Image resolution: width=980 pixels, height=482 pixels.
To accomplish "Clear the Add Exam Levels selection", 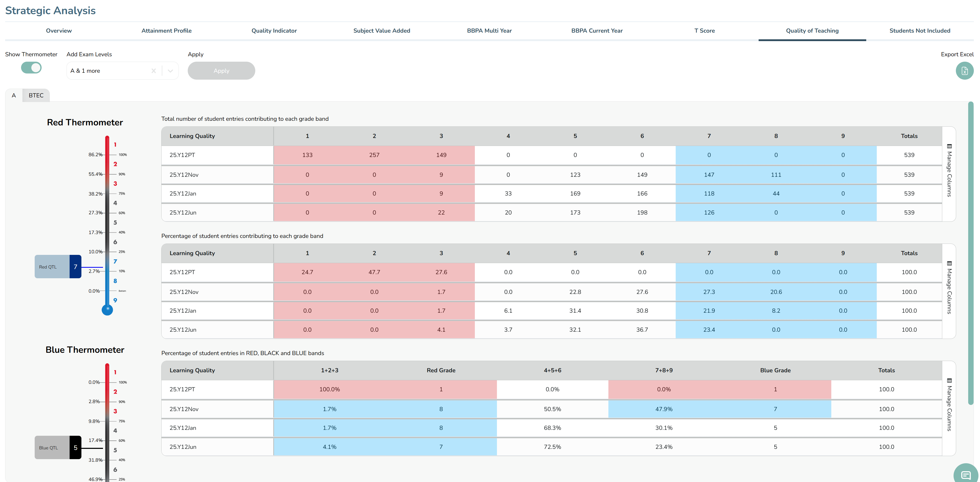I will (x=154, y=71).
